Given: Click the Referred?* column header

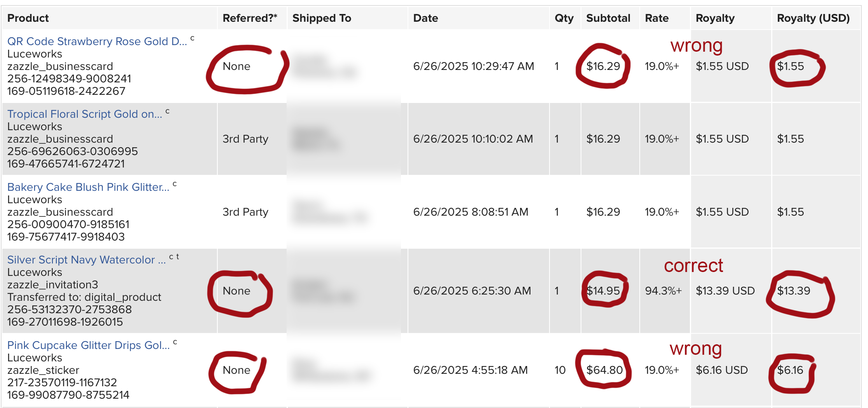Looking at the screenshot, I should tap(250, 18).
